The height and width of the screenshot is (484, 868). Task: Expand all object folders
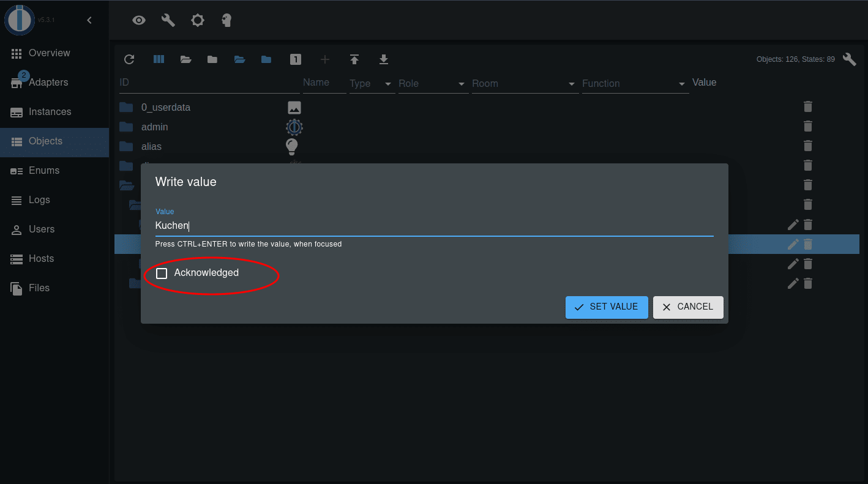tap(185, 59)
